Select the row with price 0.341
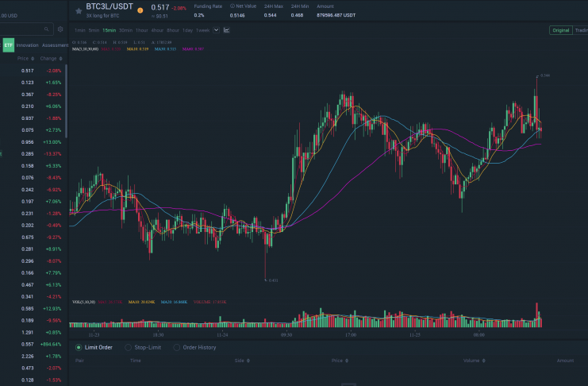 [x=33, y=296]
